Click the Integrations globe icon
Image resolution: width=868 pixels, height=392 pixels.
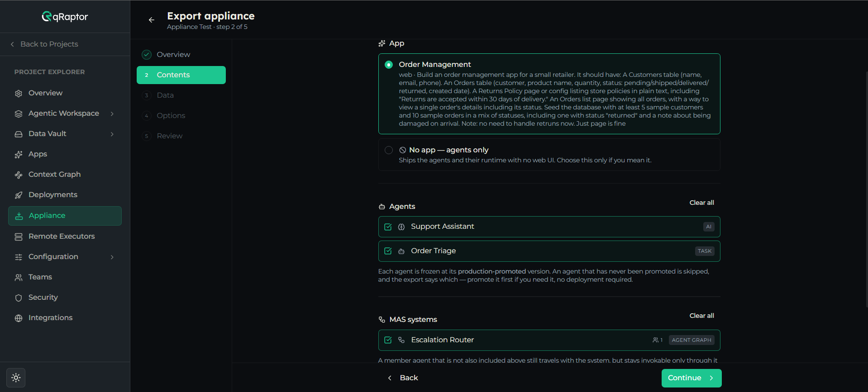pyautogui.click(x=19, y=318)
